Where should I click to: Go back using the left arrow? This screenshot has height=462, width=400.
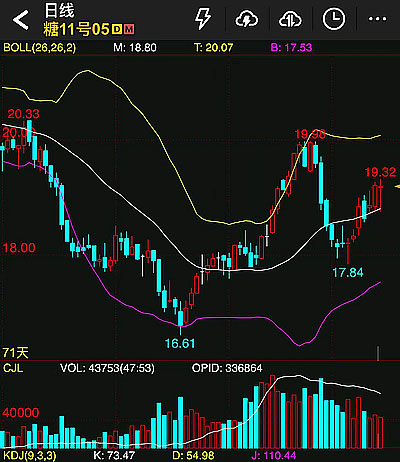21,20
